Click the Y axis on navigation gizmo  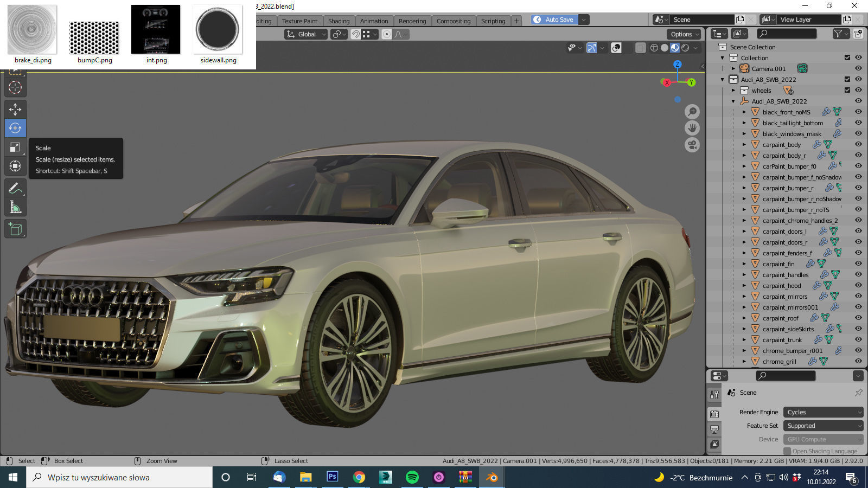click(691, 82)
